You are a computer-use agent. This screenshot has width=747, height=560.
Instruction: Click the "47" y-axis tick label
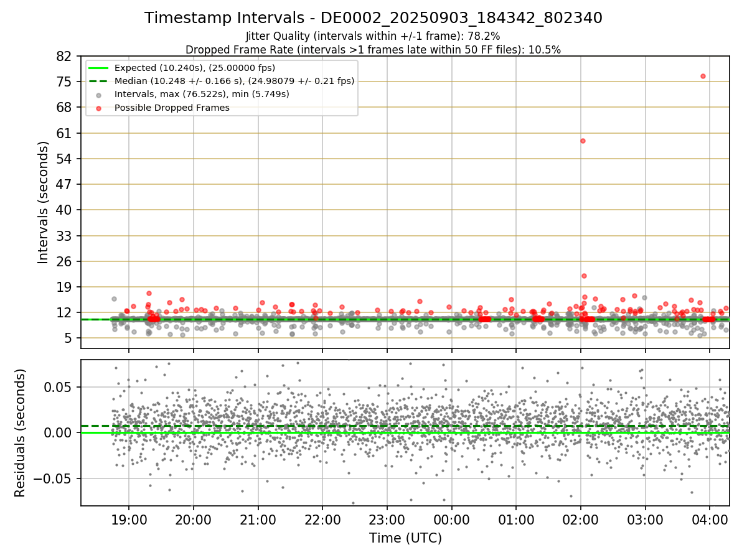(65, 184)
